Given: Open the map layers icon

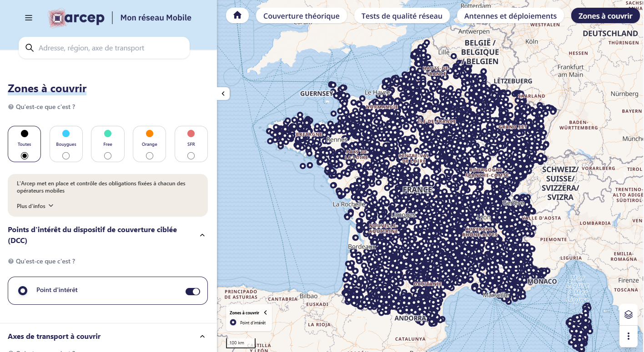Looking at the screenshot, I should (x=628, y=314).
